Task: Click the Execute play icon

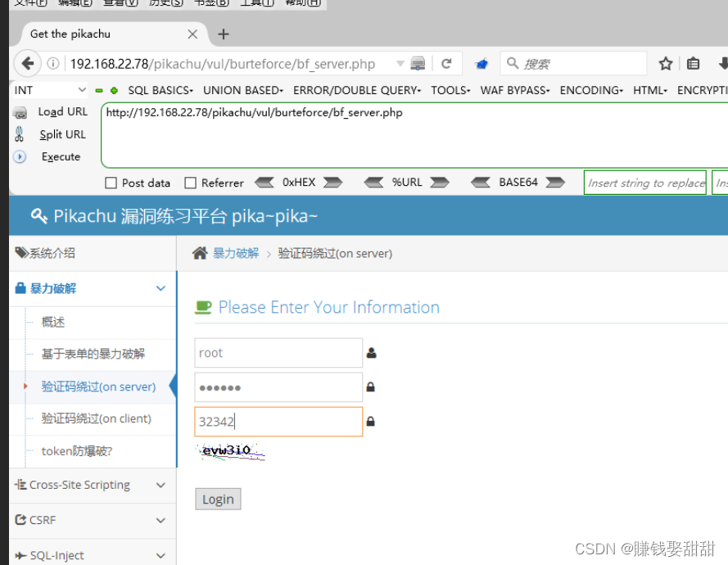Action: pyautogui.click(x=20, y=157)
